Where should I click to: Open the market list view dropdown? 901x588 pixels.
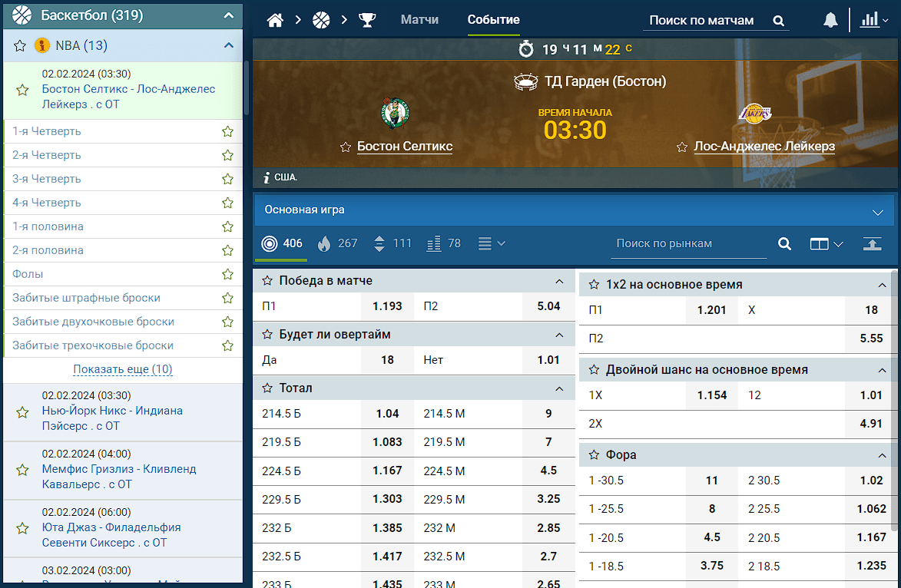click(492, 243)
